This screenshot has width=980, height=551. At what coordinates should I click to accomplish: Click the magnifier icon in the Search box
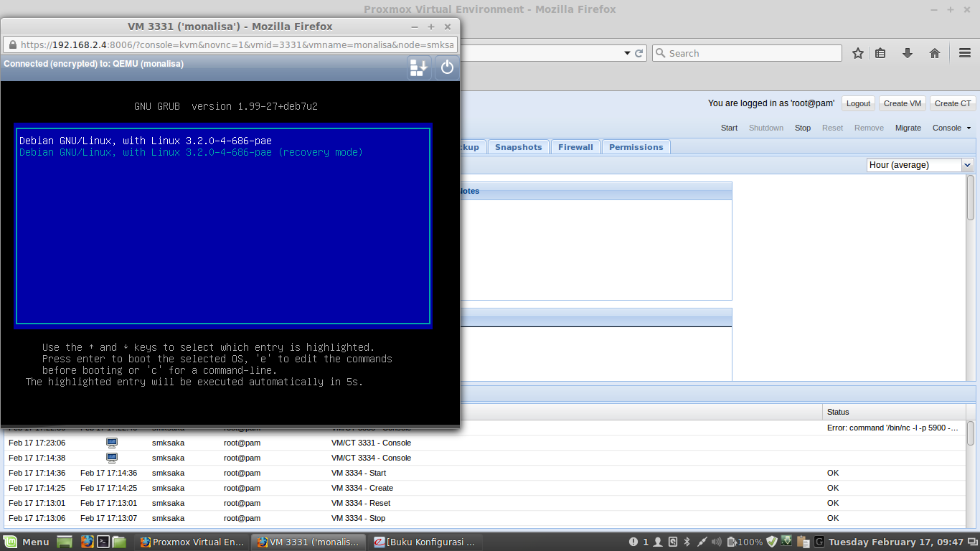tap(660, 53)
